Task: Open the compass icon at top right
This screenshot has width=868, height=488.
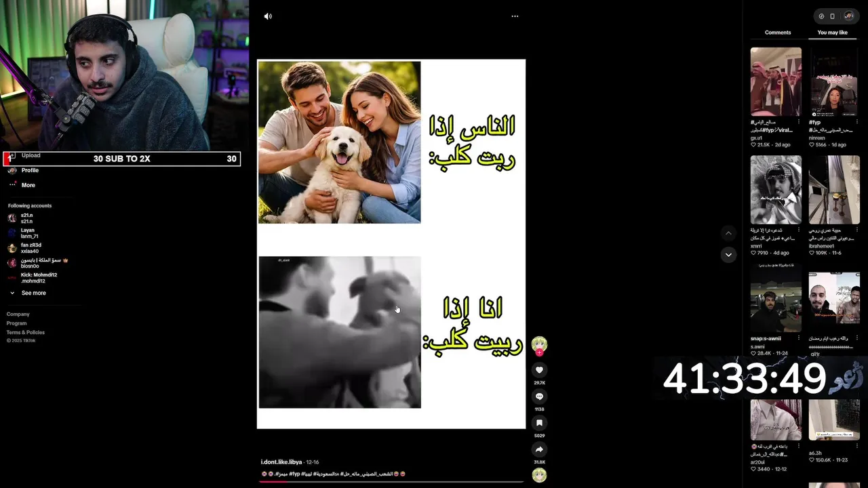Action: pyautogui.click(x=821, y=16)
